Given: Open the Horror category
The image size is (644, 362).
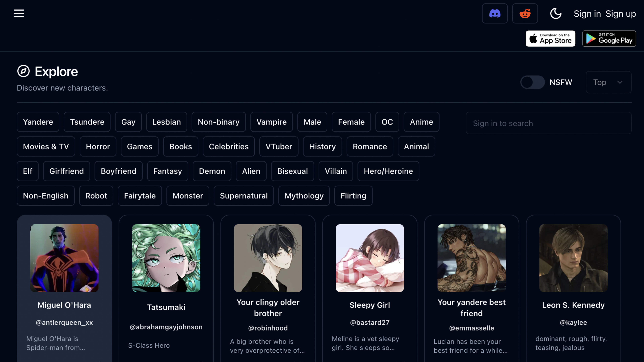Looking at the screenshot, I should pos(98,146).
